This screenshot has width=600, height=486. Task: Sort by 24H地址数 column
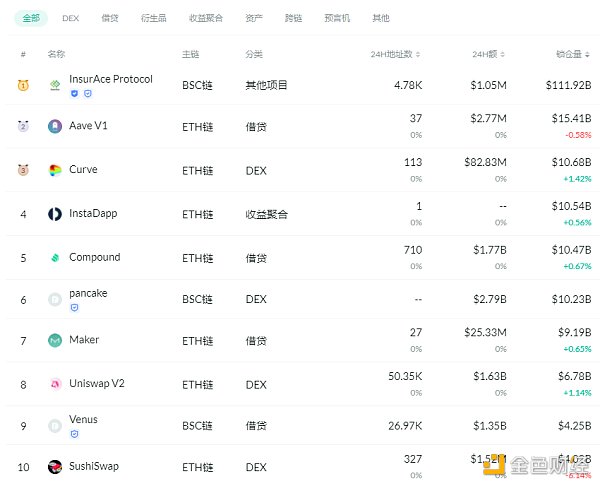pos(395,54)
